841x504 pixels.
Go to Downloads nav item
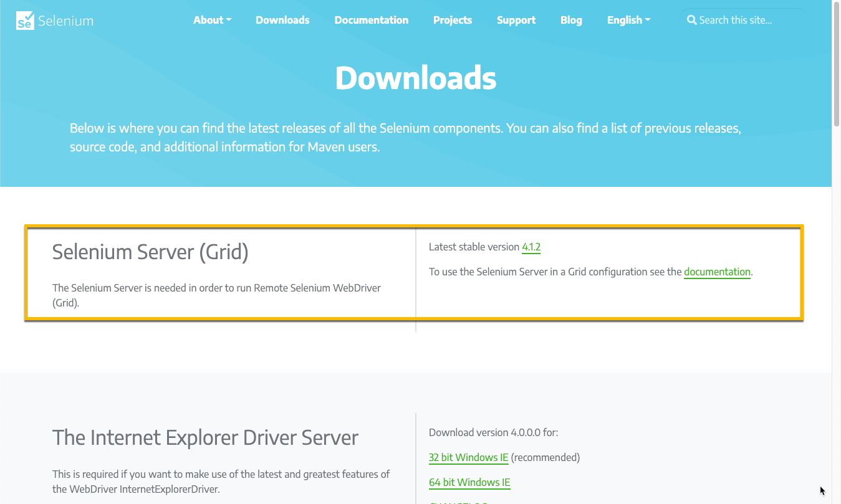[x=282, y=20]
